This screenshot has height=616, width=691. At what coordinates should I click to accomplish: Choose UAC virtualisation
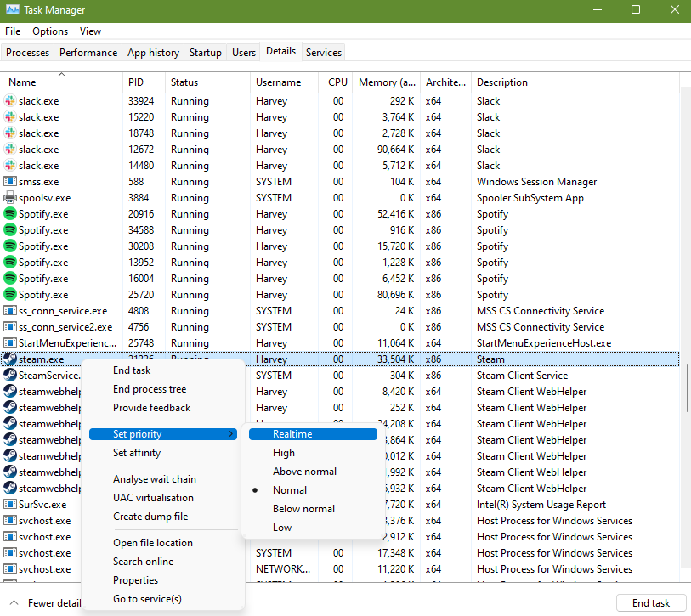[163, 498]
